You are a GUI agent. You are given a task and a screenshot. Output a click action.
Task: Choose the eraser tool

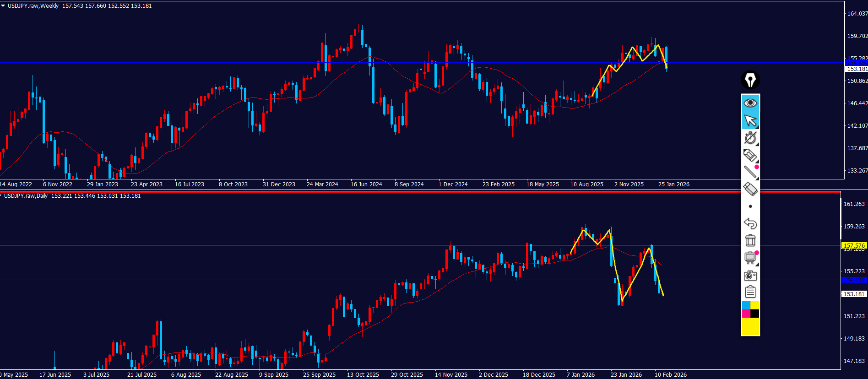pyautogui.click(x=750, y=189)
